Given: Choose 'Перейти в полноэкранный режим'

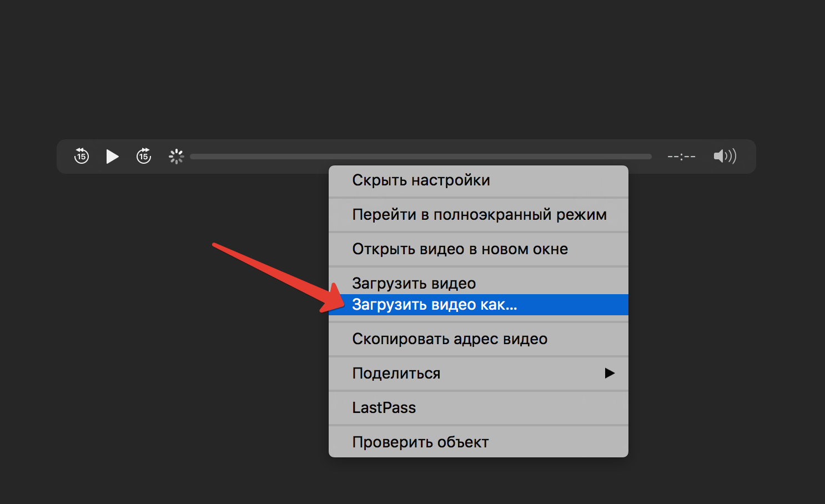Looking at the screenshot, I should tap(479, 215).
